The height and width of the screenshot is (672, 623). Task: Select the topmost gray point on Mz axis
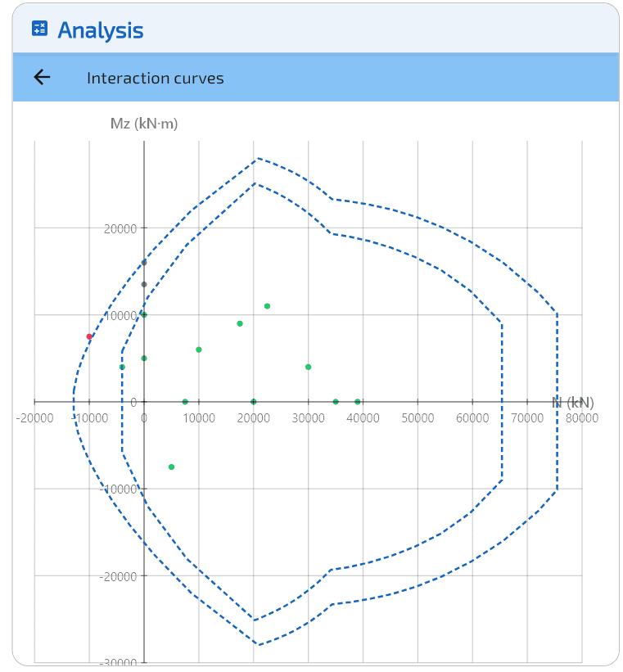[144, 263]
